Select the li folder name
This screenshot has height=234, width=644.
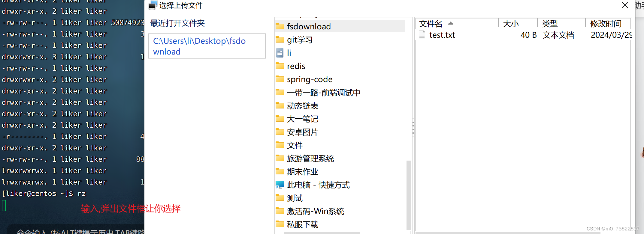[x=289, y=53]
